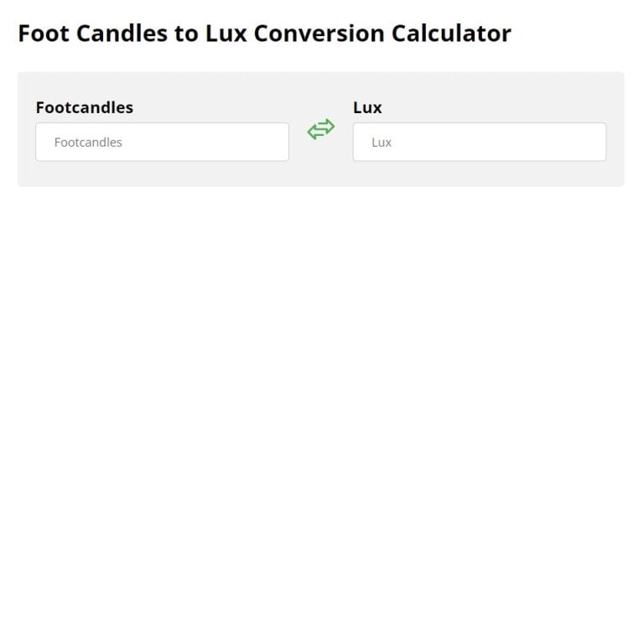Click the word "Foot" in the heading
Screen dimensions: 644x644
pyautogui.click(x=43, y=34)
